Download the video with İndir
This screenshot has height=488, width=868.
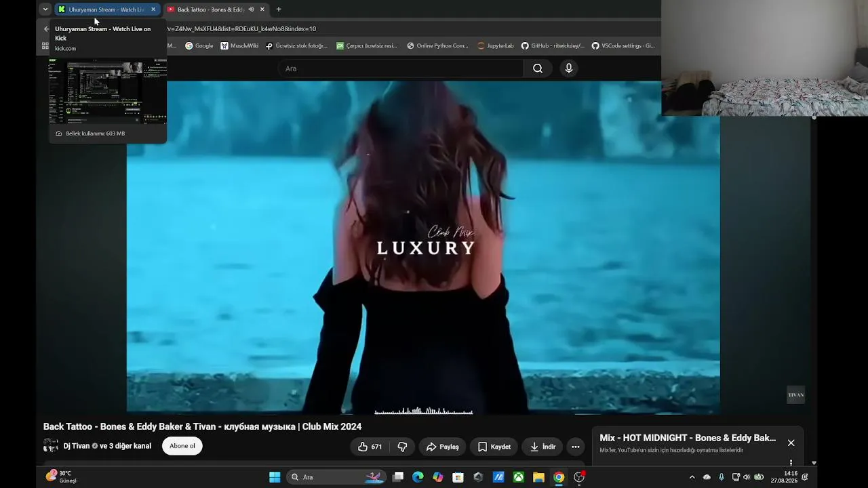pyautogui.click(x=542, y=447)
